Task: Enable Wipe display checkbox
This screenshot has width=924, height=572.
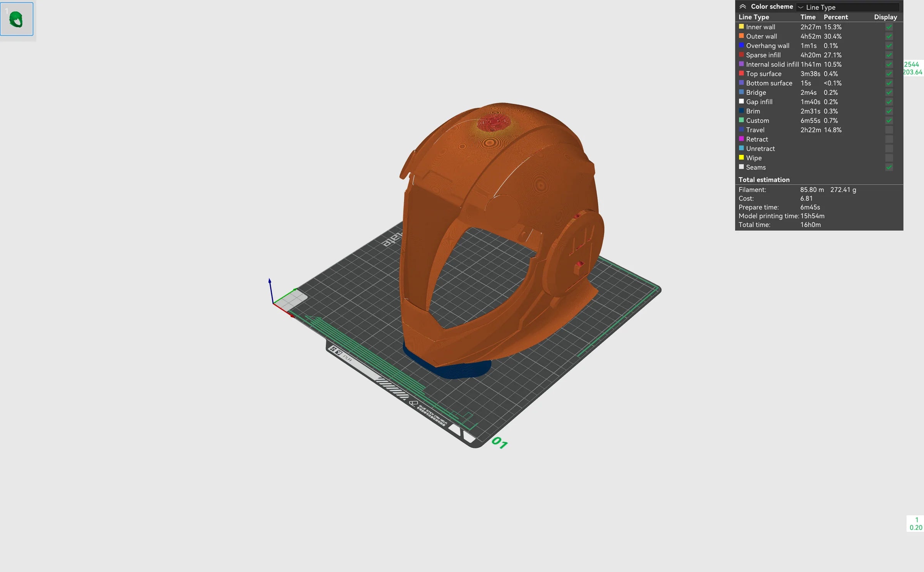Action: click(x=889, y=158)
